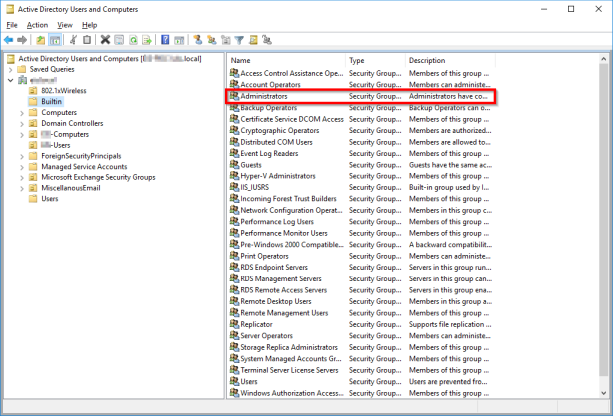Toggle the Show/Hide Console Tree toolbar icon
The image size is (613, 416).
click(55, 40)
